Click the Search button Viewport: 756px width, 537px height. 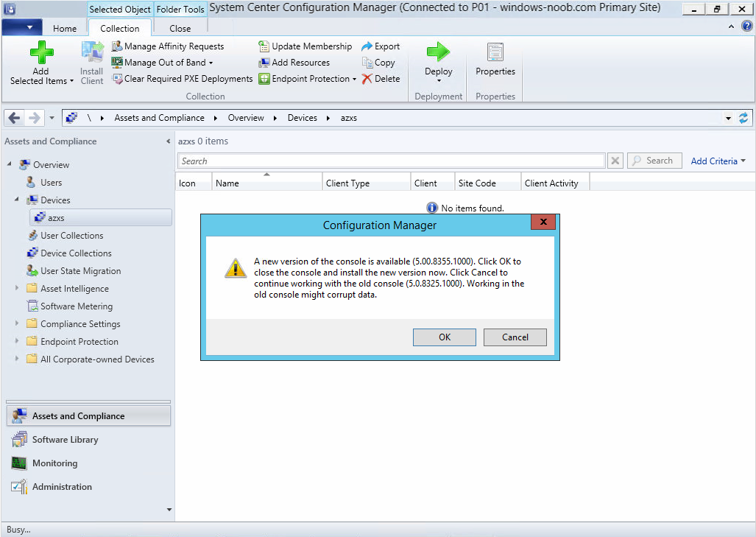[x=654, y=161]
